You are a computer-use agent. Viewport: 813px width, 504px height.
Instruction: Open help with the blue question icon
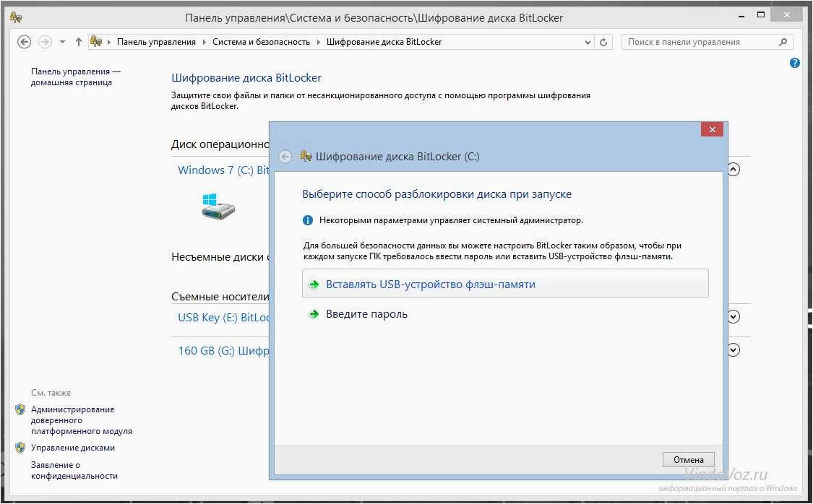coord(795,64)
